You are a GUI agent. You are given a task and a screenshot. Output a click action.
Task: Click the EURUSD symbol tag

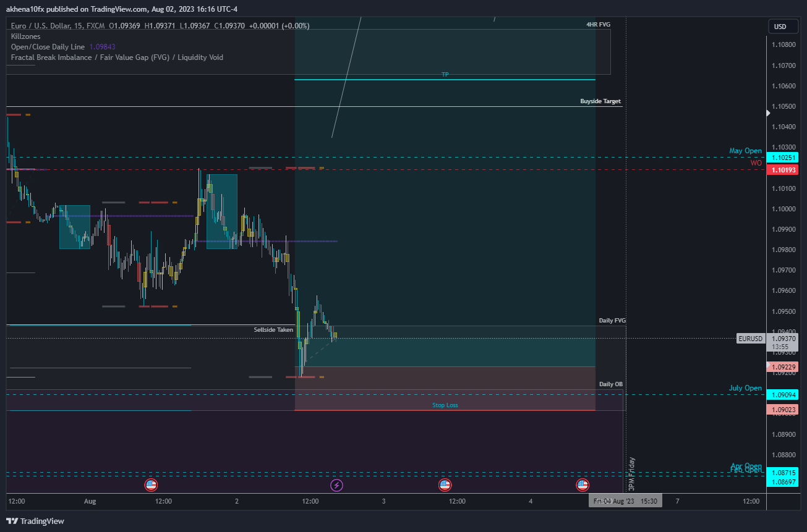click(x=751, y=339)
